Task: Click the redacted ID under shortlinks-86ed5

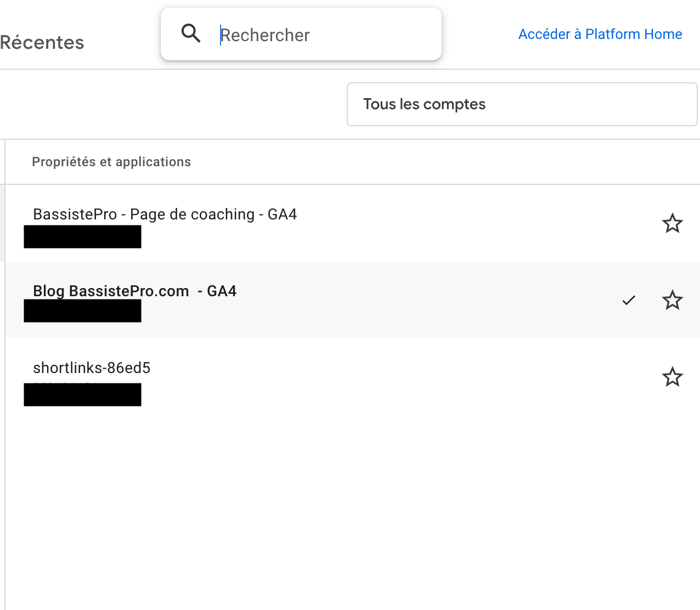Action: click(82, 394)
